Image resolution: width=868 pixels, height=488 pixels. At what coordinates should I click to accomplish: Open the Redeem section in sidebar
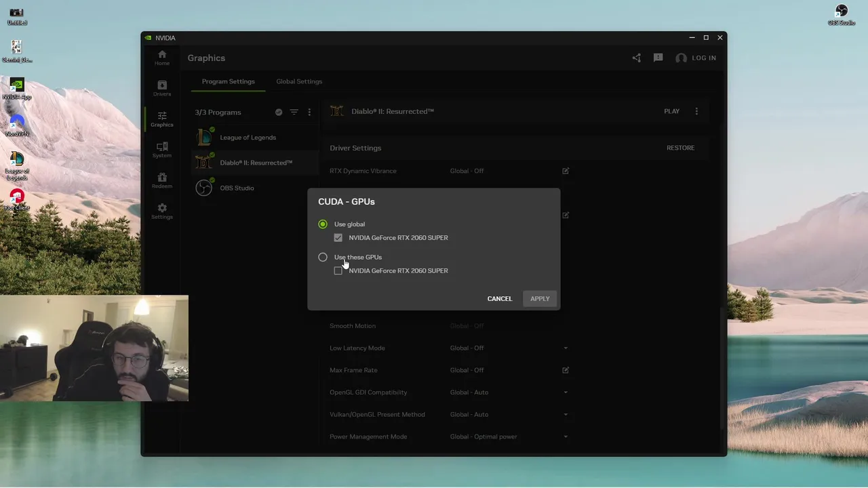(x=161, y=180)
